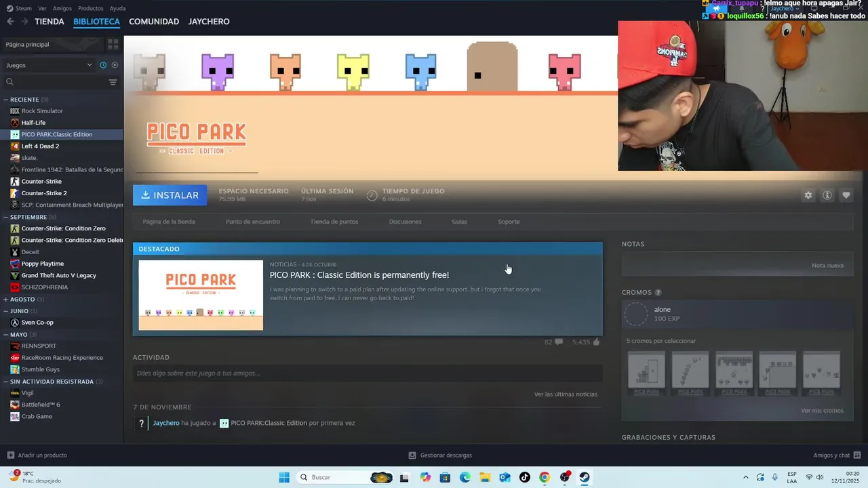Collapse the RECIENTE group
This screenshot has height=488, width=868.
(6, 100)
